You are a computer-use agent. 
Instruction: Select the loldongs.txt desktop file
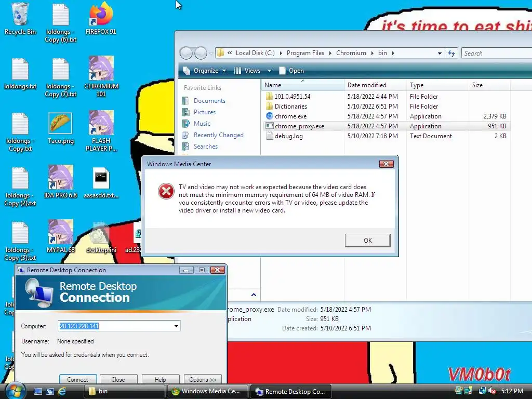(20, 74)
